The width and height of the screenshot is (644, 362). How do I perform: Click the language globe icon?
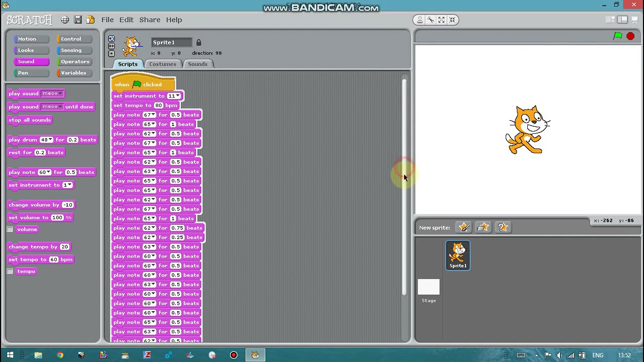click(x=65, y=20)
